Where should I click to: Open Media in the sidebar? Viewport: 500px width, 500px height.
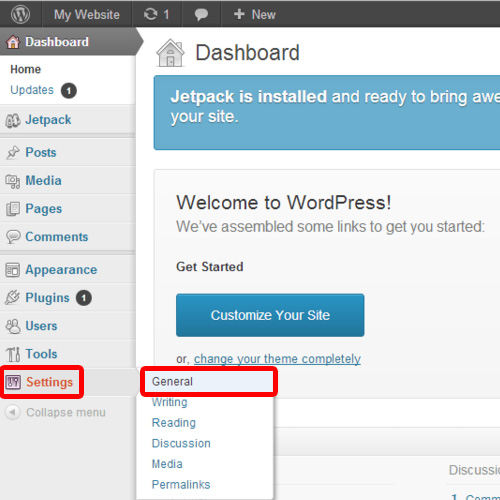44,181
